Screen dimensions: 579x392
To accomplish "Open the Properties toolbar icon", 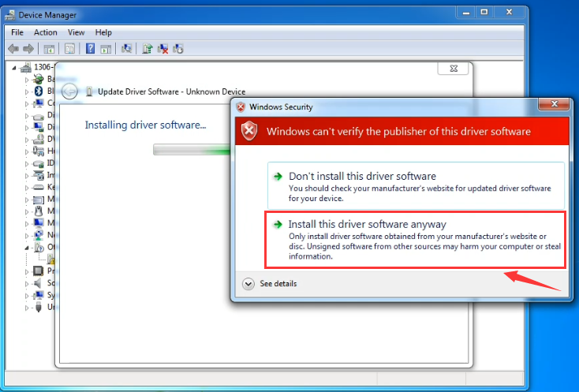I will tap(69, 49).
